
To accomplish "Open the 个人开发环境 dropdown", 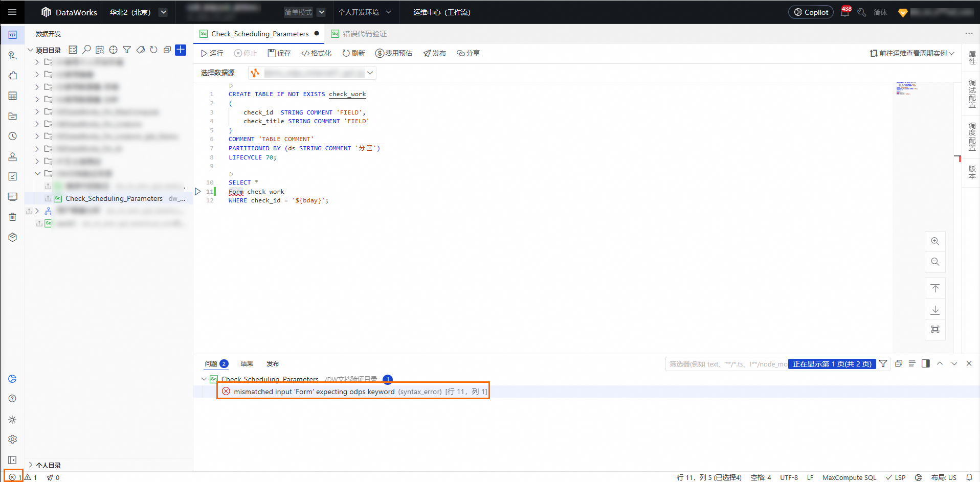I will point(364,12).
